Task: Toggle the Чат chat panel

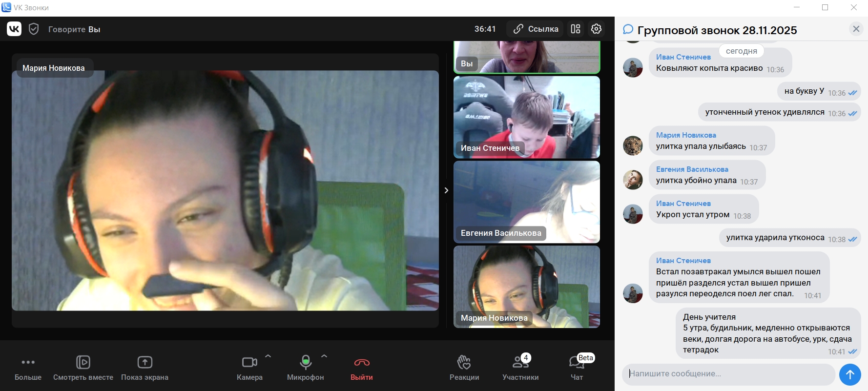Action: point(577,367)
